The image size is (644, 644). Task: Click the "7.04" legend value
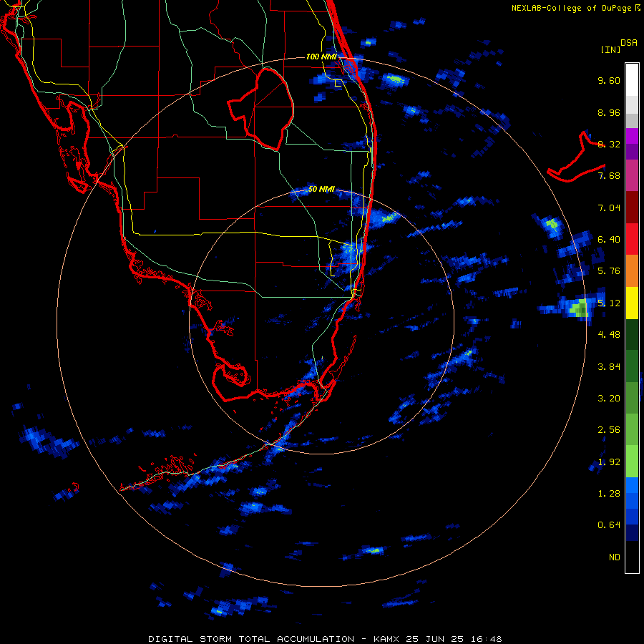609,208
